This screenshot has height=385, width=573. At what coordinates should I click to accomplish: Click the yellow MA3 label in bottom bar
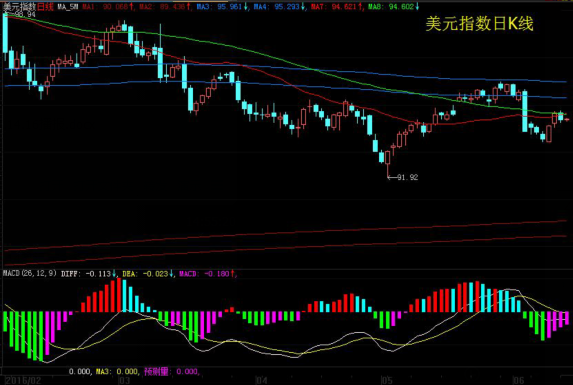click(x=102, y=371)
